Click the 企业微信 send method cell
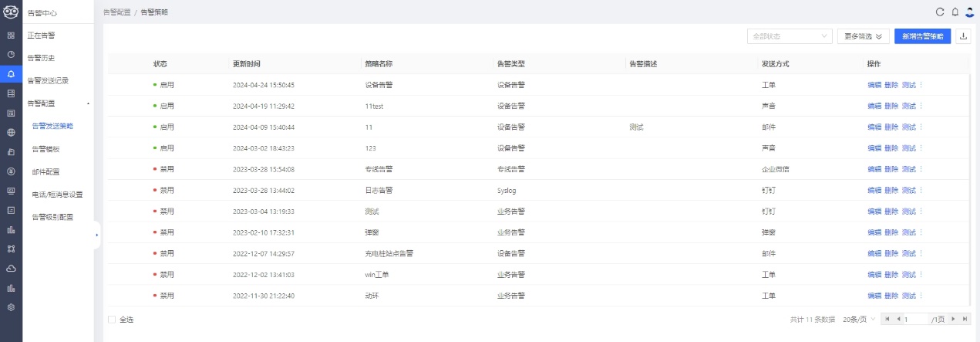980x342 pixels. coord(775,169)
